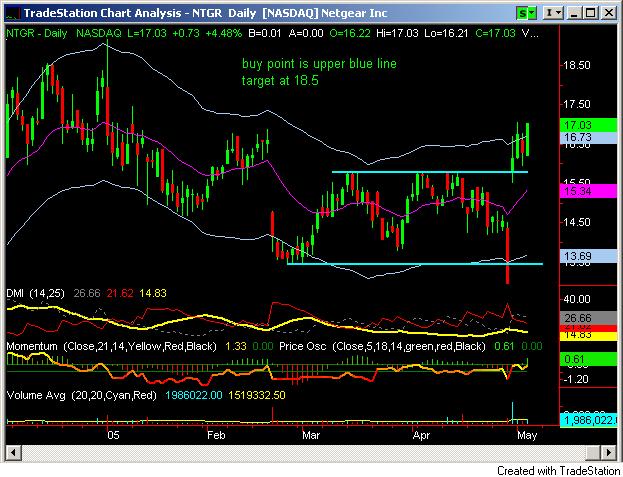
Task: Click the gray 26.66 DMI axis marker
Action: click(x=588, y=318)
